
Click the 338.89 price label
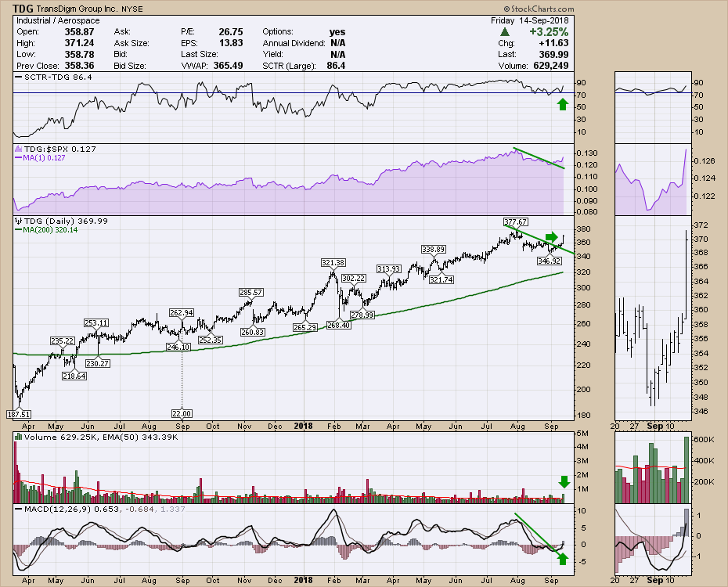433,249
